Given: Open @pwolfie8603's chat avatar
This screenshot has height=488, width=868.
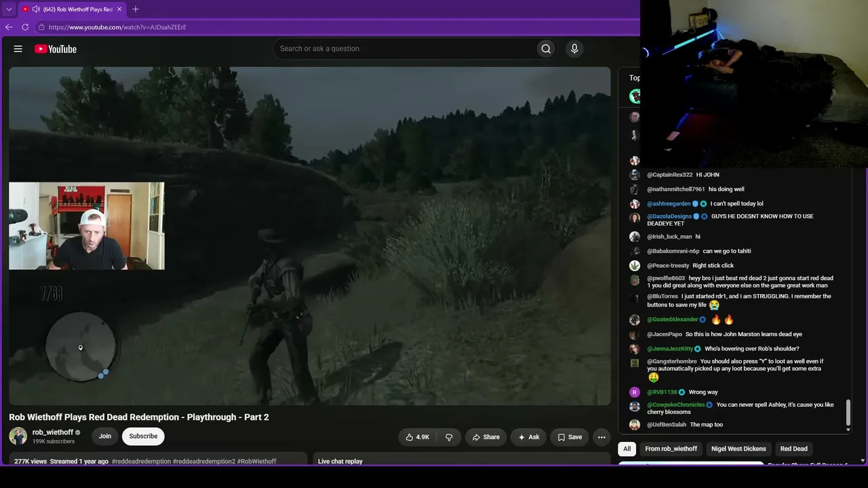Looking at the screenshot, I should (x=635, y=280).
